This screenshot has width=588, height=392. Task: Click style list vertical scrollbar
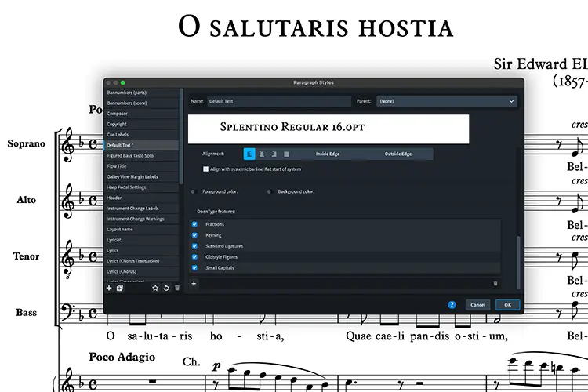[x=182, y=136]
